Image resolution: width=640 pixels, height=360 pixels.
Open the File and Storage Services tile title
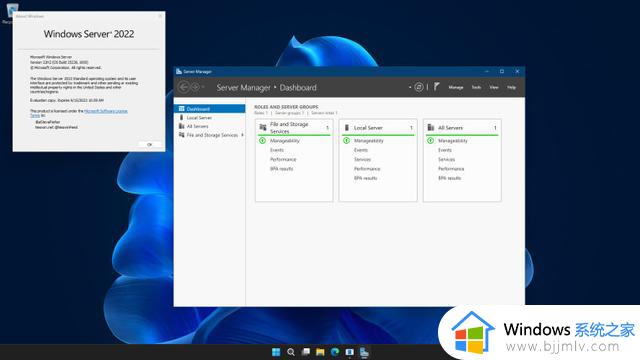[289, 127]
